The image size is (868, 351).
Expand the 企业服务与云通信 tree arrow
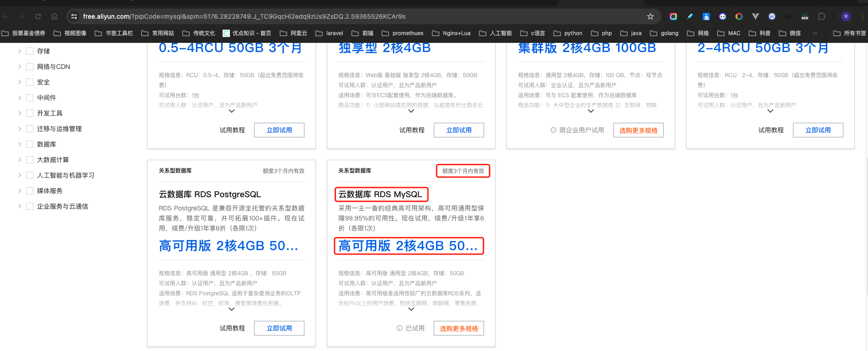[x=20, y=206]
